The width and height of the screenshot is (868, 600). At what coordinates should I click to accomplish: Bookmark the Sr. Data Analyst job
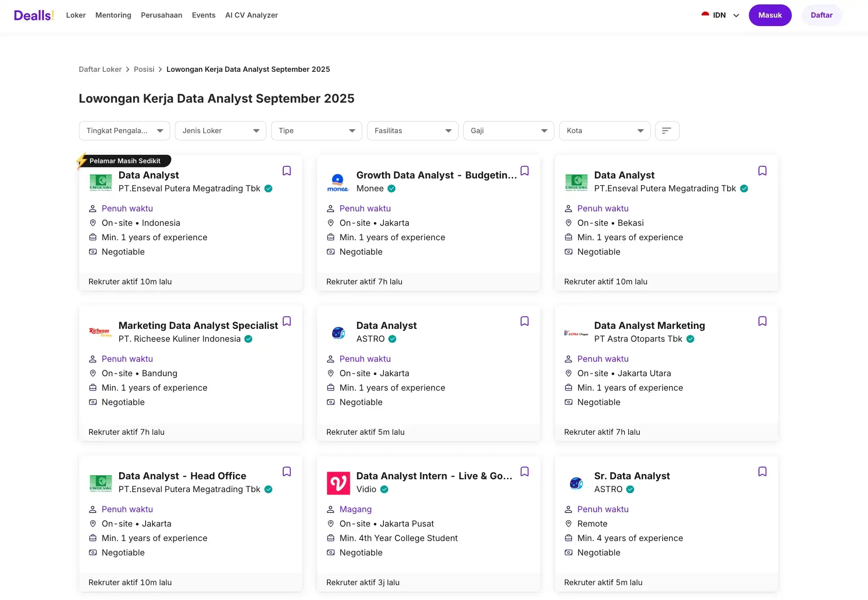(x=762, y=472)
